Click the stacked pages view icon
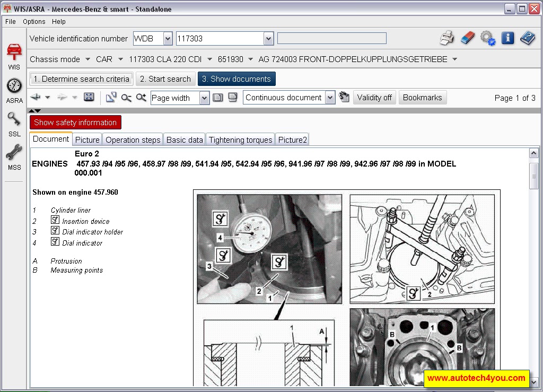The image size is (543, 392). coord(233,98)
